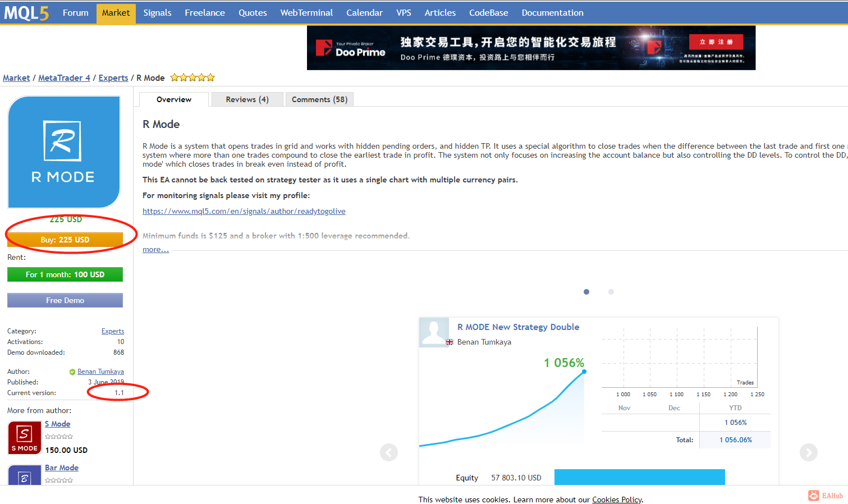Open the WebTerminal page
Viewport: 848px width, 504px height.
pos(306,13)
